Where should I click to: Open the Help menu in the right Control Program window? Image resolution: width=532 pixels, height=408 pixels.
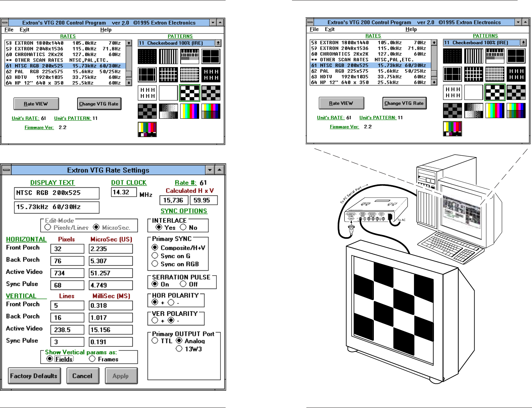click(x=411, y=30)
